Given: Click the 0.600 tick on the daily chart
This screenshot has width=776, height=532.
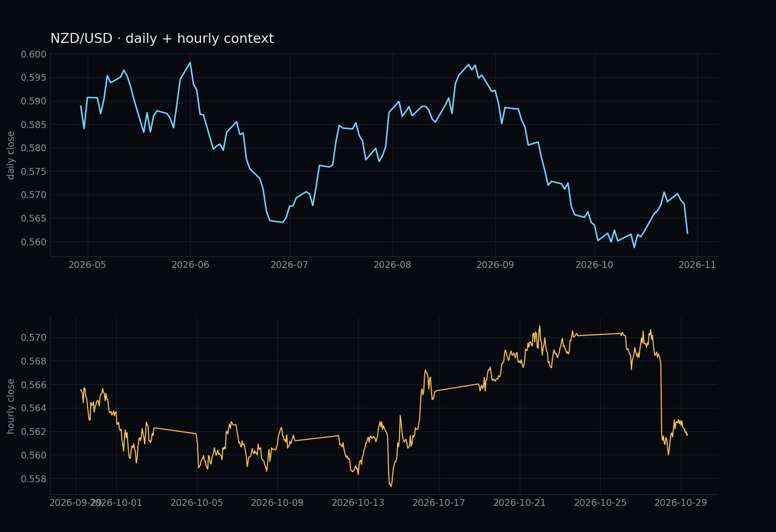Looking at the screenshot, I should 34,54.
